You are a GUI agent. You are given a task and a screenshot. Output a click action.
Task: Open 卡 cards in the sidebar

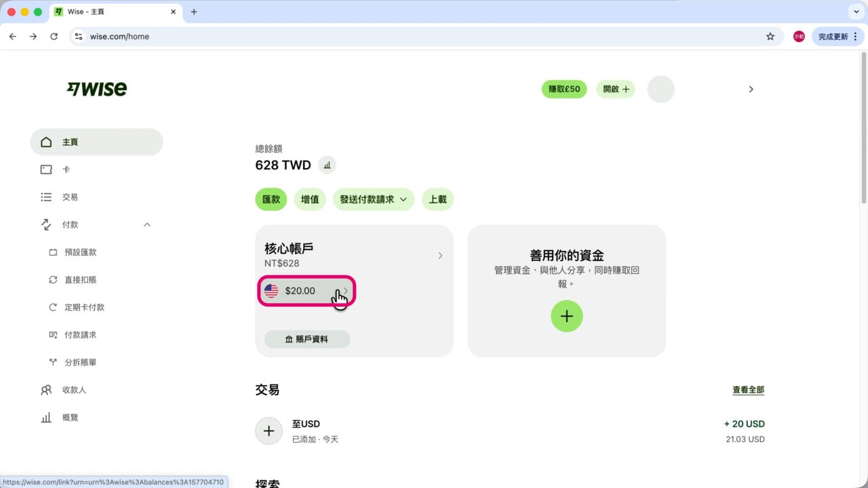coord(96,169)
